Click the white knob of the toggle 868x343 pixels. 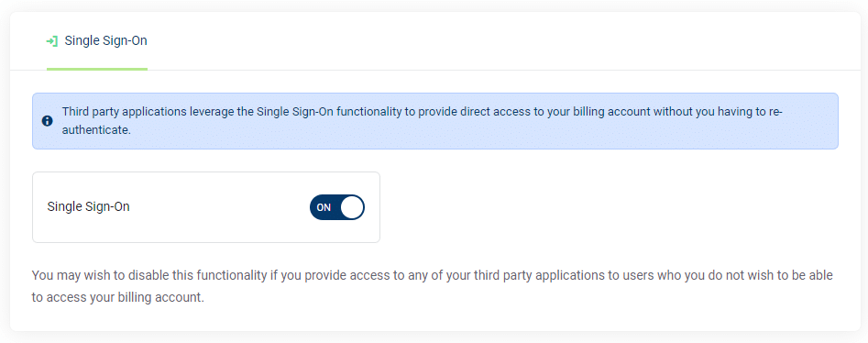[352, 207]
